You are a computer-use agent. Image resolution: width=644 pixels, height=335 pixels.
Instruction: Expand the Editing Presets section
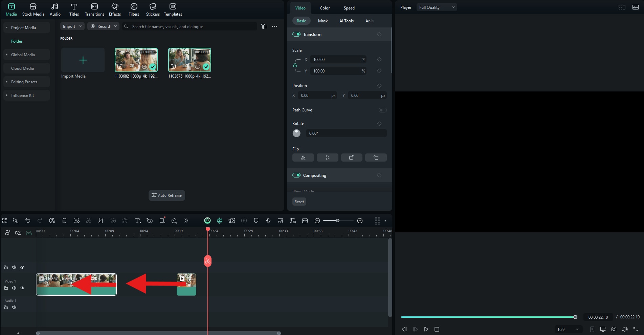coord(7,82)
